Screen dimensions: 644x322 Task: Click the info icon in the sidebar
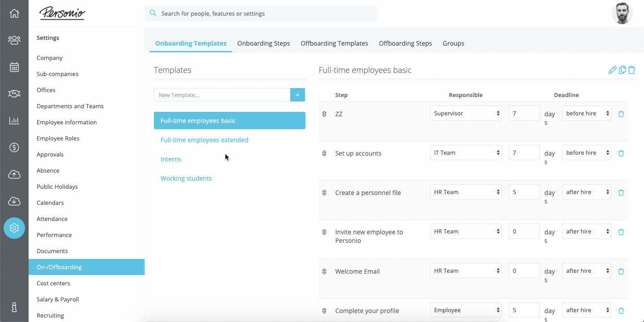[14, 307]
